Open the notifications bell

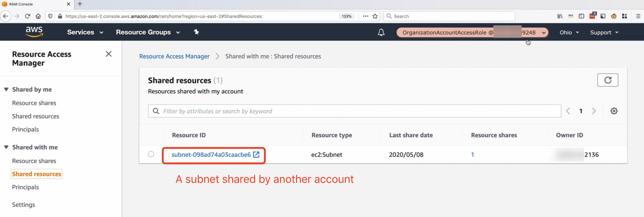(381, 32)
